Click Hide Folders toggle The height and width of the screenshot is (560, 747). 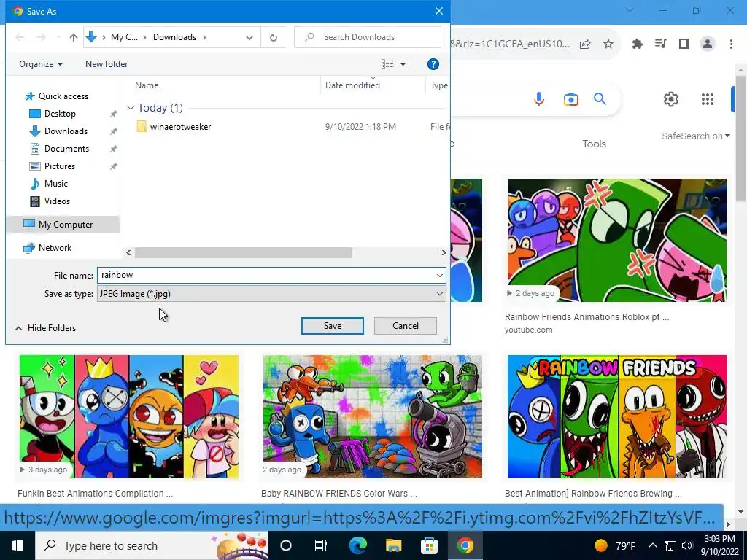[x=46, y=328]
